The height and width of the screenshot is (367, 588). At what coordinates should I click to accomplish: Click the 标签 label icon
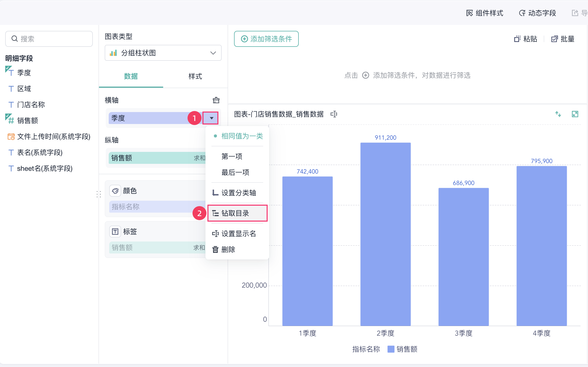coord(115,232)
